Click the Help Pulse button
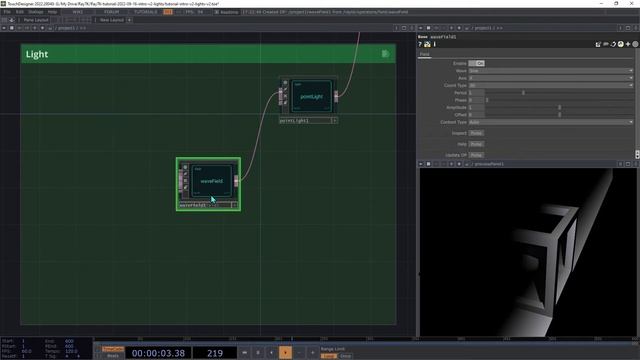Image resolution: width=640 pixels, height=360 pixels. point(476,144)
